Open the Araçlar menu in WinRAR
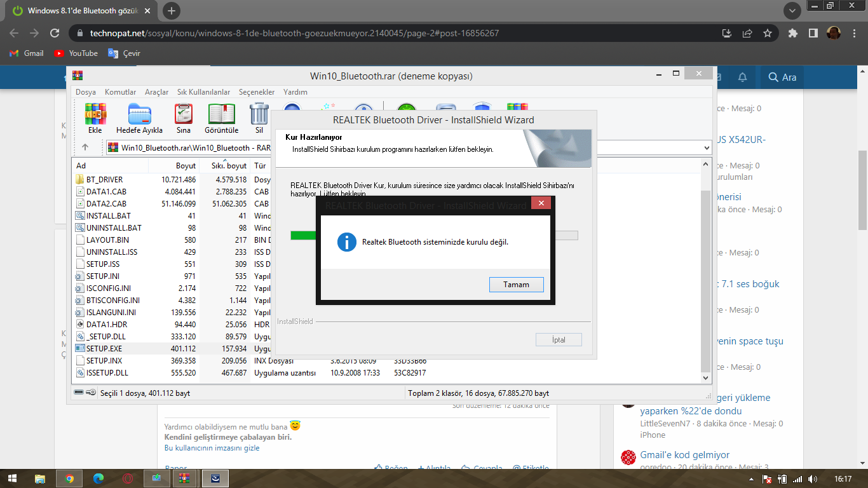The height and width of the screenshot is (488, 868). (157, 92)
